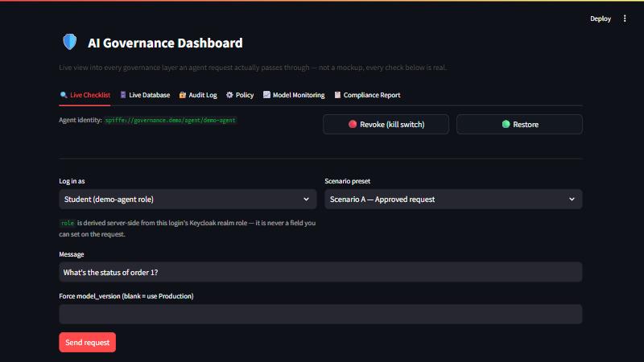
Task: Switch to the Model Monitoring tab
Action: click(294, 95)
